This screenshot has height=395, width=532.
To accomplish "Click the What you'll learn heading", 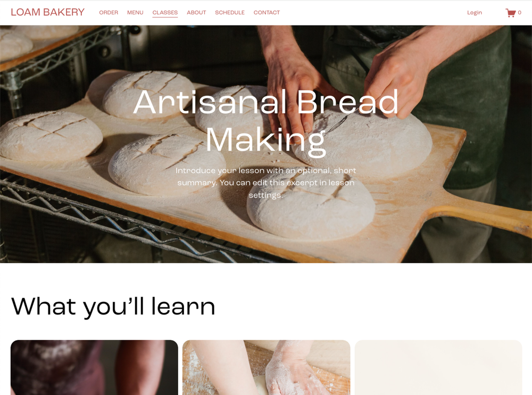I will pyautogui.click(x=113, y=306).
